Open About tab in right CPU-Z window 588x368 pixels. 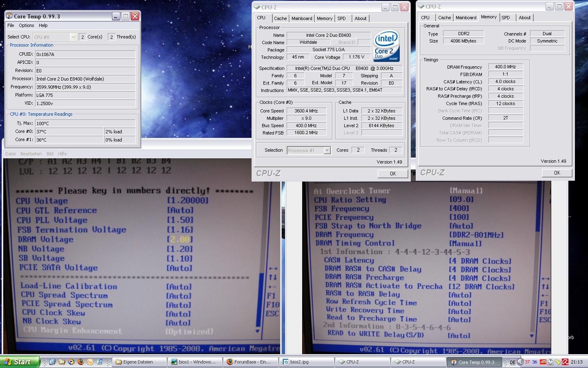point(525,18)
